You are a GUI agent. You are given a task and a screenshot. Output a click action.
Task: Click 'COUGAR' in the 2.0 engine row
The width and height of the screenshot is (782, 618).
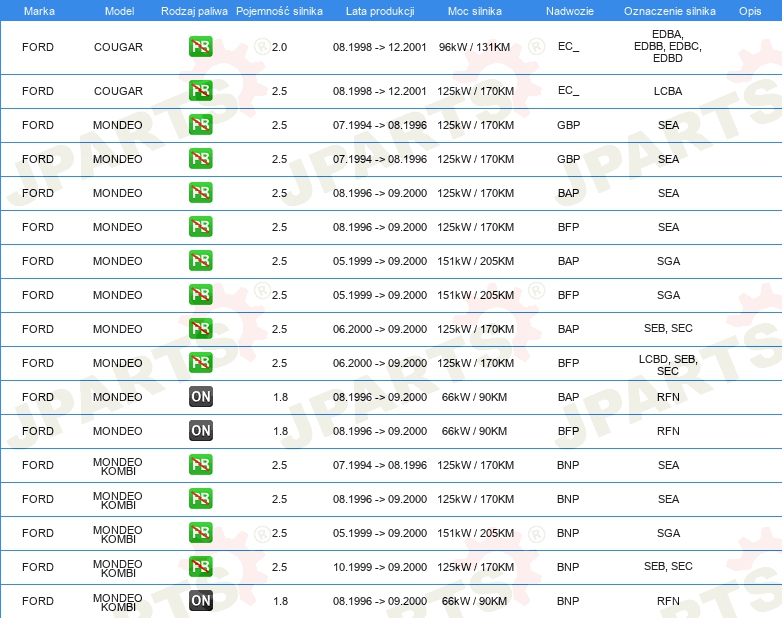118,47
